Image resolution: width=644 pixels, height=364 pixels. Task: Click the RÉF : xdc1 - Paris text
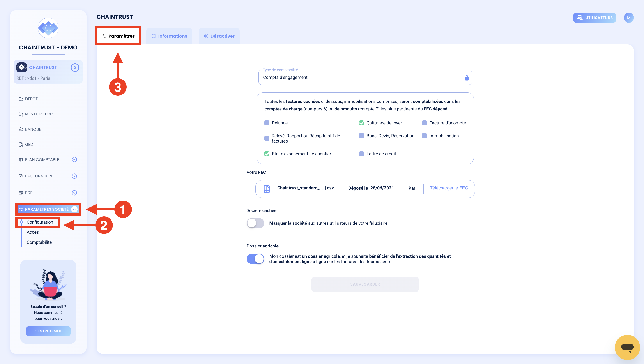pyautogui.click(x=33, y=78)
